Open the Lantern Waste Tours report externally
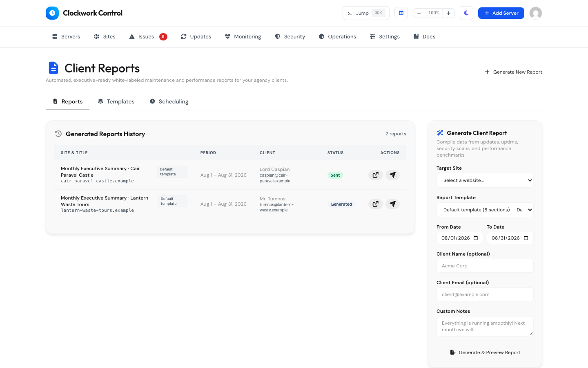The image size is (588, 368). (x=376, y=204)
